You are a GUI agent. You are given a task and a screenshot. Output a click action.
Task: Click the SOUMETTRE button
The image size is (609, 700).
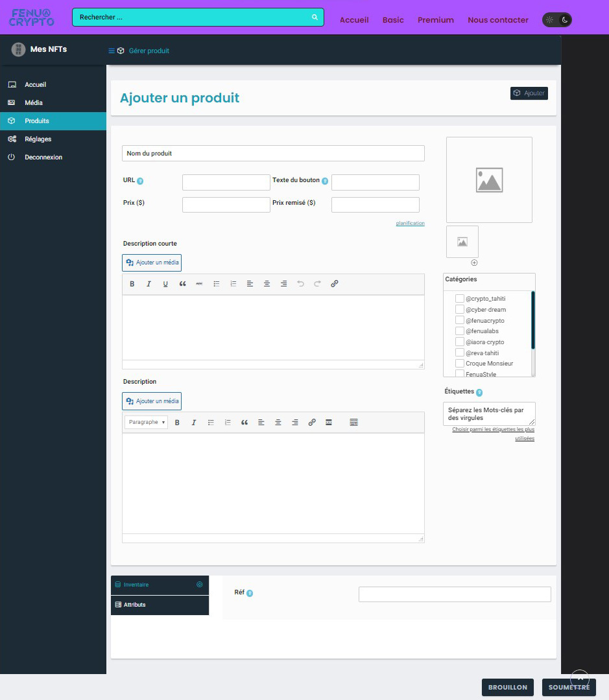pos(569,688)
